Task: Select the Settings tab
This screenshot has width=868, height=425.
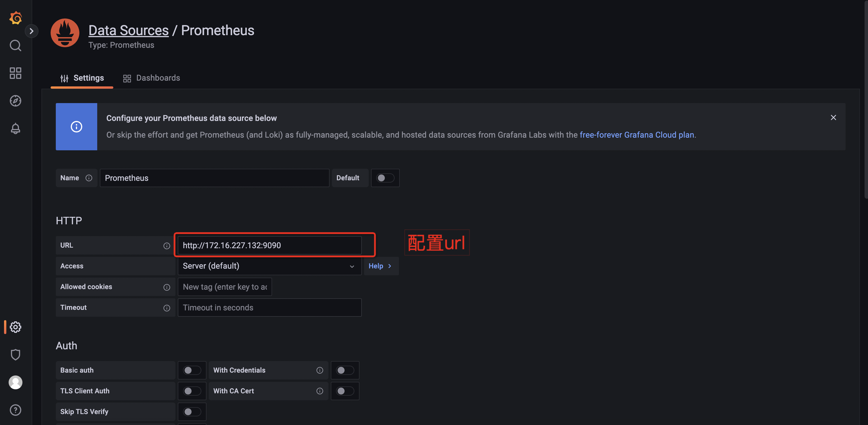Action: tap(82, 78)
